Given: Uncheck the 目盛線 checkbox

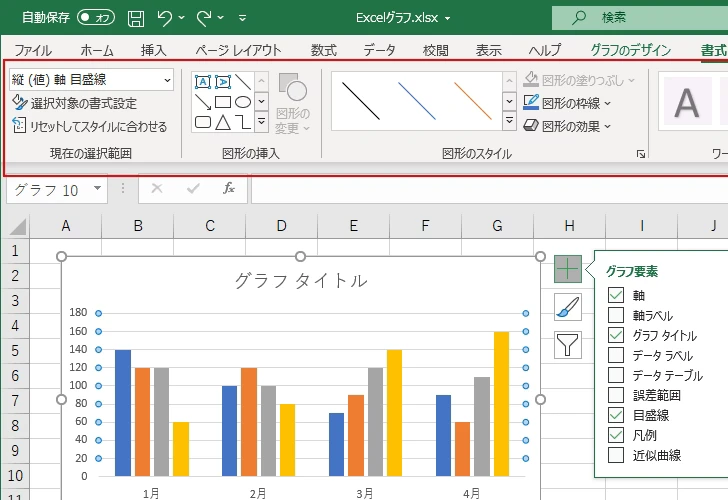Looking at the screenshot, I should point(616,415).
